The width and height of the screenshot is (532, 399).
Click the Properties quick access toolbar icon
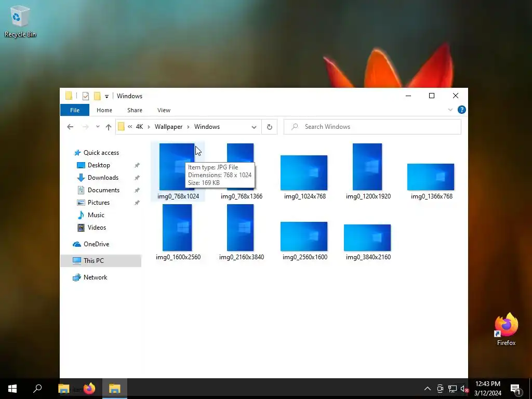(86, 96)
